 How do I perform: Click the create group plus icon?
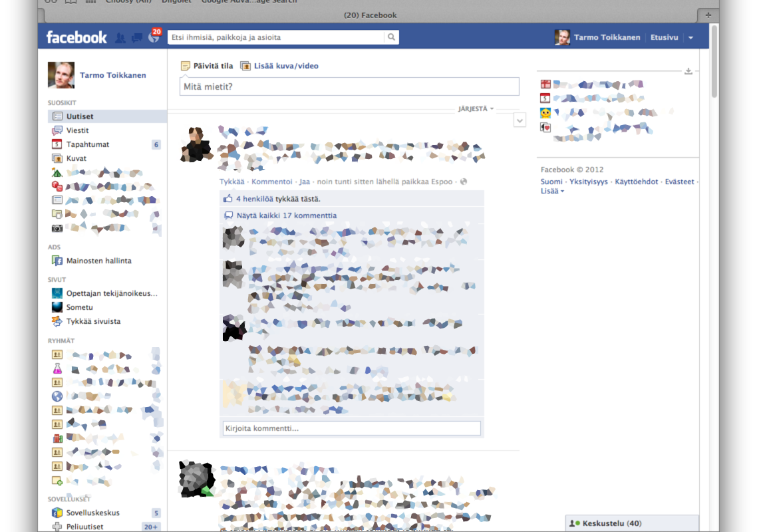(x=57, y=481)
